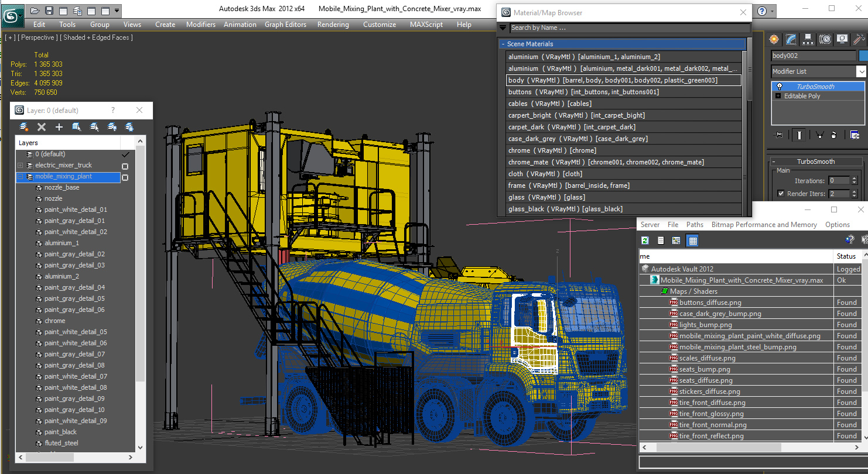868x474 pixels.
Task: Open the Modifiers menu
Action: point(201,25)
